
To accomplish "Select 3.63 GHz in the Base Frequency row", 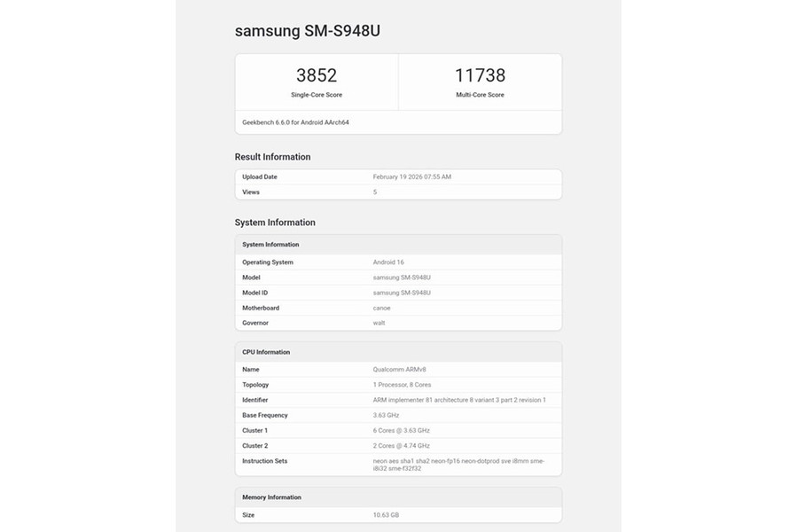I will pos(386,416).
